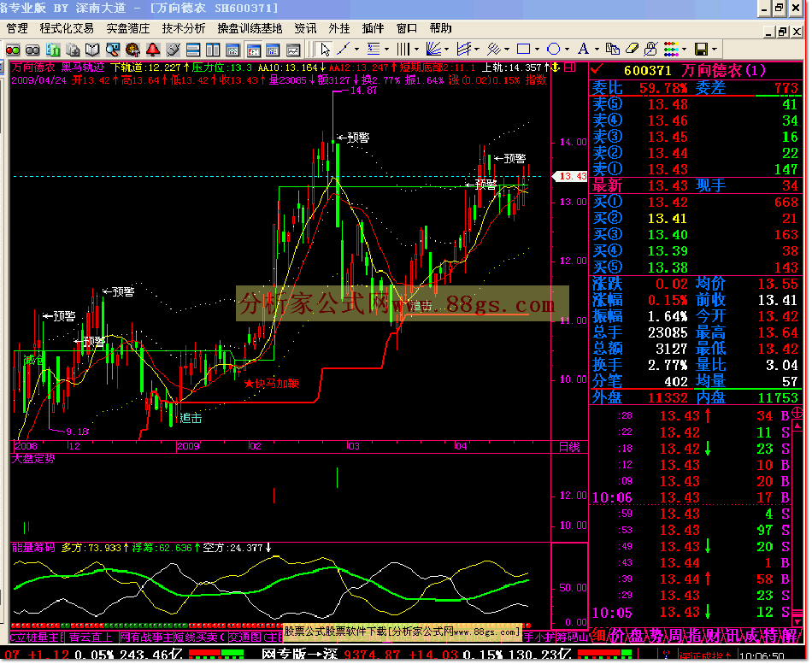Image resolution: width=812 pixels, height=664 pixels.
Task: Click the face with hammer icon
Action: [132, 50]
